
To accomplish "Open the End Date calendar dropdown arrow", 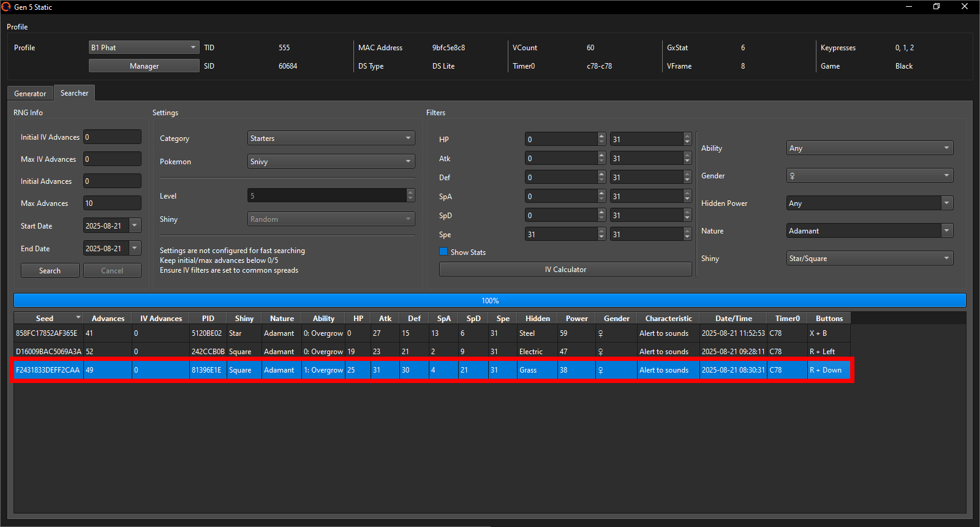I will [135, 248].
